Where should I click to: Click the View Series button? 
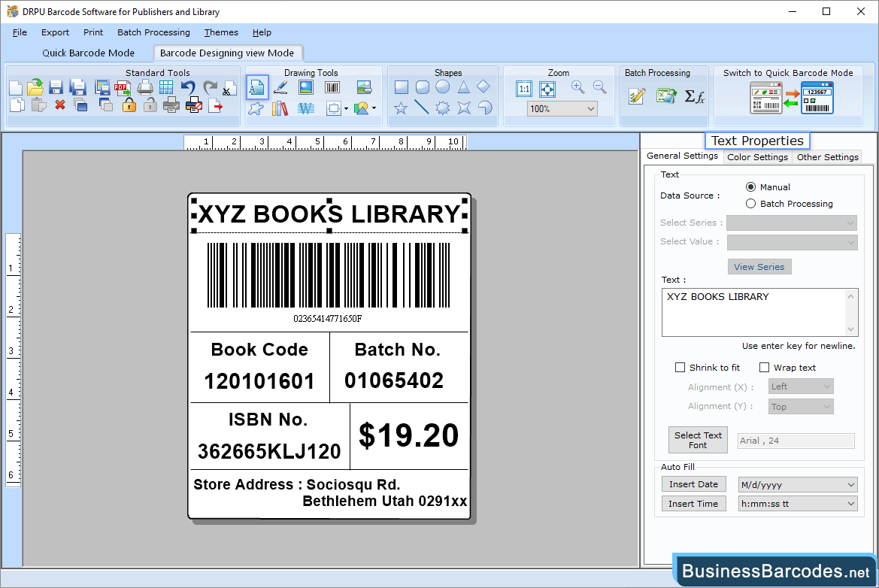(759, 267)
